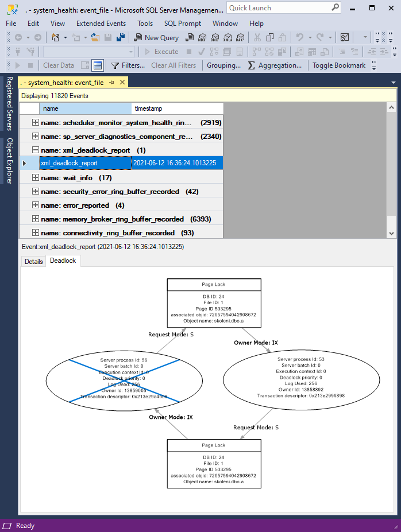Create an XMLA query
This screenshot has width=401, height=532.
[x=228, y=38]
